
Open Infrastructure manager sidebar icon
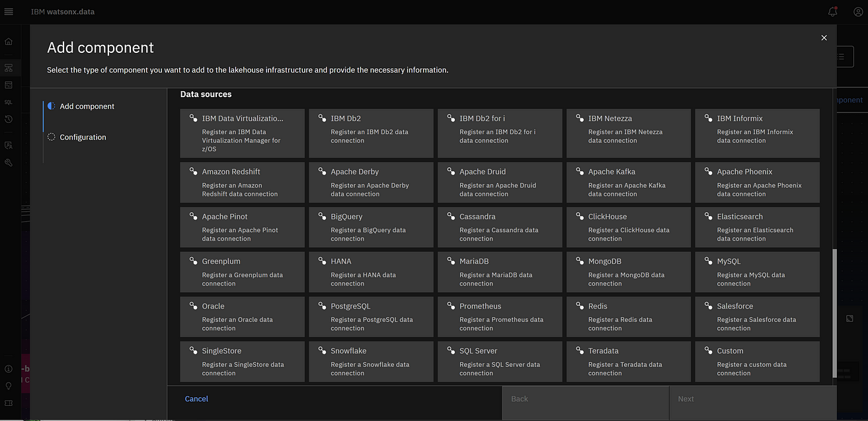pyautogui.click(x=9, y=68)
